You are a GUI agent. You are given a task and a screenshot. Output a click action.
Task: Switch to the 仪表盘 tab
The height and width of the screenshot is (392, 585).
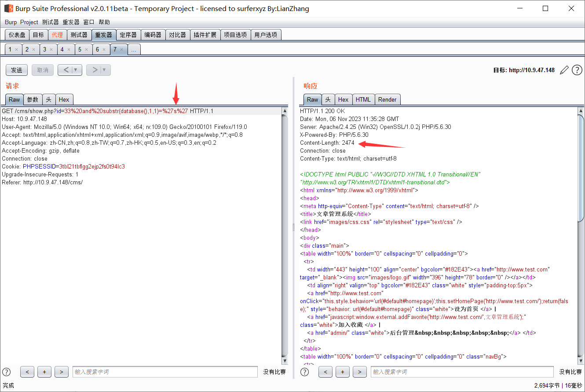(17, 35)
